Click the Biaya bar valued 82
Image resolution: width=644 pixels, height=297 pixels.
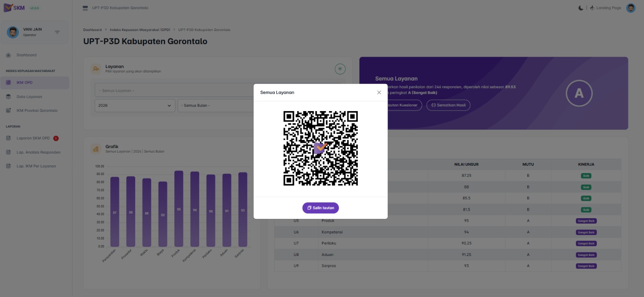coord(163,214)
